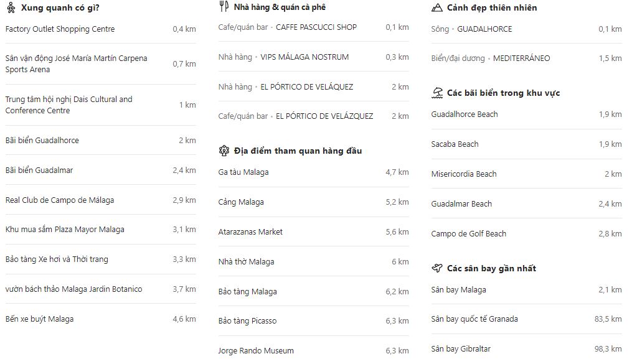Select Atarazanas Market attraction
Screen dimensions: 632x364
point(250,232)
